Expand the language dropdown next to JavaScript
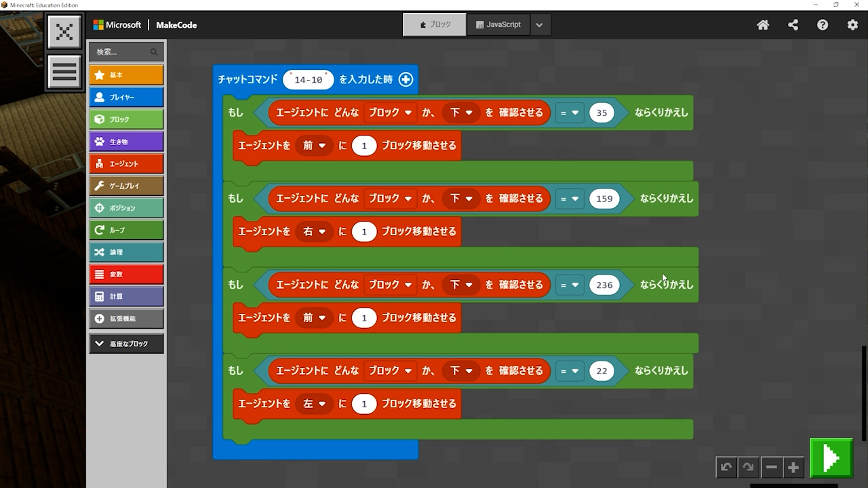Image resolution: width=868 pixels, height=488 pixels. point(539,25)
